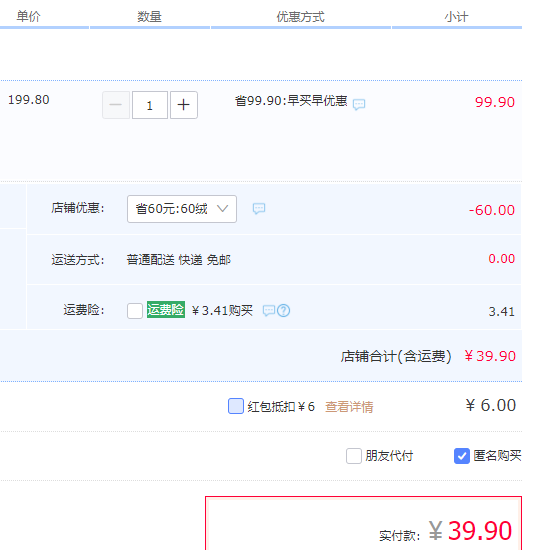Click the comment icon beside 早买早优惠

(359, 104)
